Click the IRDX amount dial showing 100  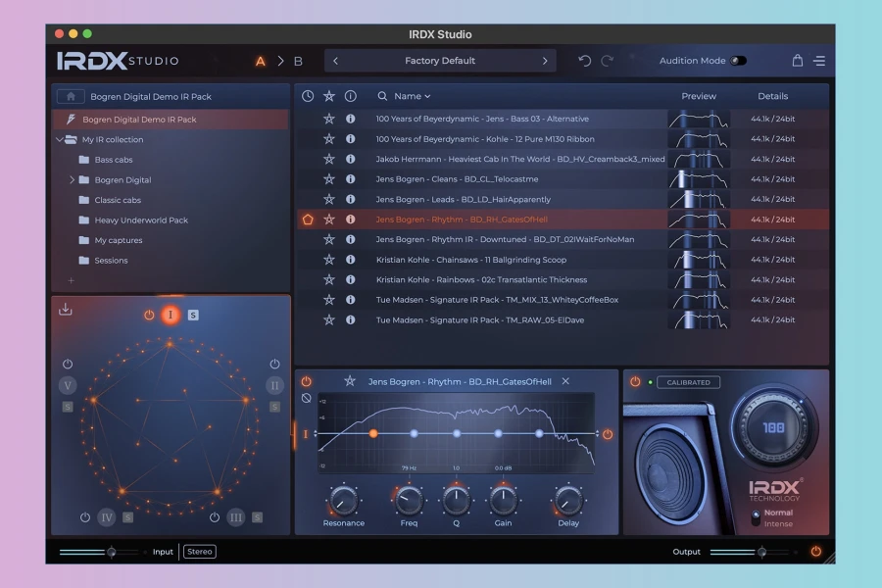pyautogui.click(x=773, y=428)
